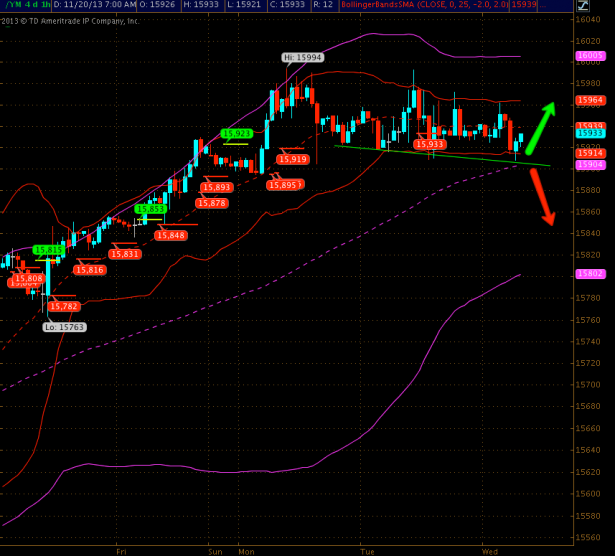The image size is (615, 556).
Task: Click the green up arrow annotation
Action: pos(540,122)
